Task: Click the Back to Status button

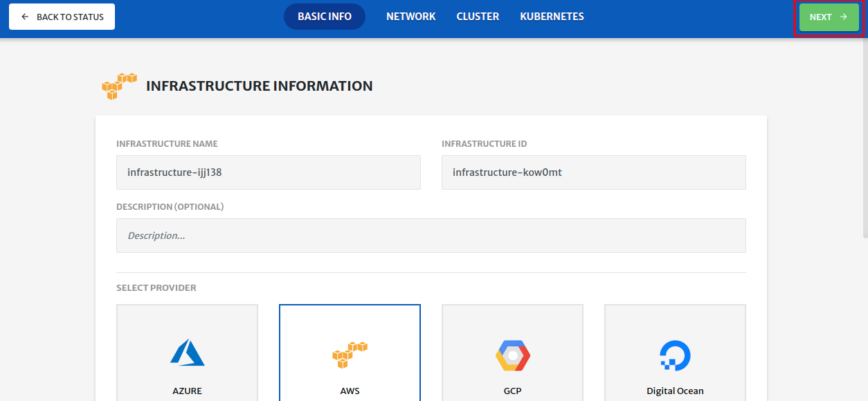Action: click(x=62, y=17)
